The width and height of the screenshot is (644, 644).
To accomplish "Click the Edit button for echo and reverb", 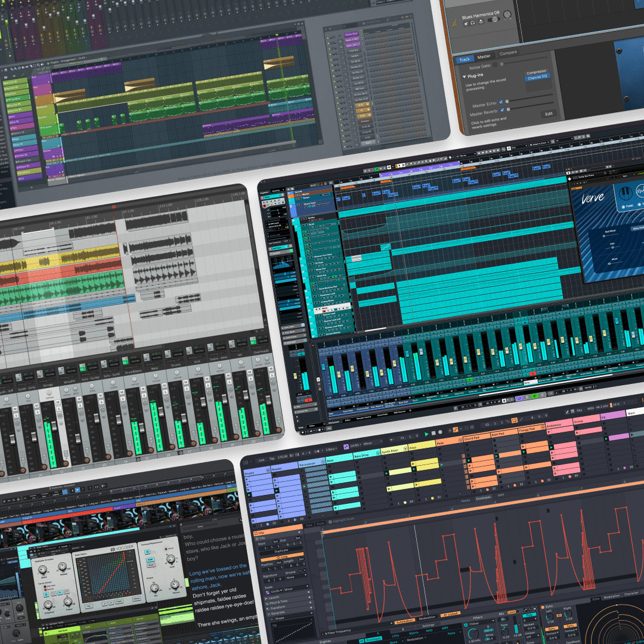I will tap(548, 113).
